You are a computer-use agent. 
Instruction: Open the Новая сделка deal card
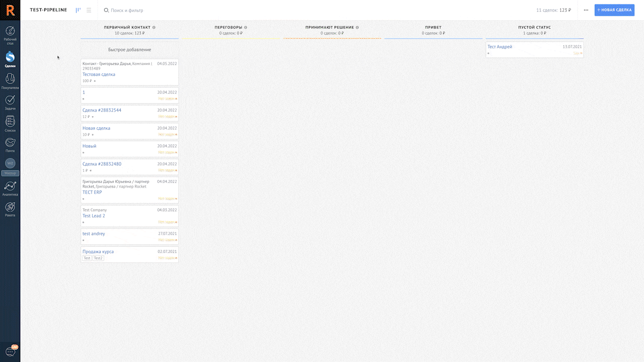(x=96, y=128)
